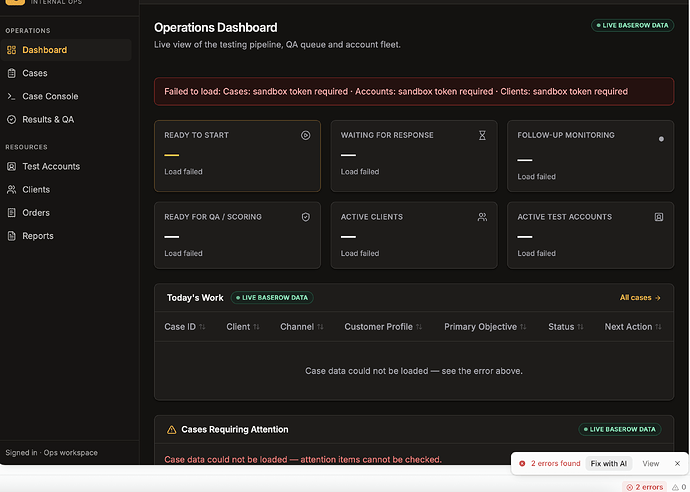
Task: Click 'Signed in · Ops workspace' footer text
Action: click(51, 453)
